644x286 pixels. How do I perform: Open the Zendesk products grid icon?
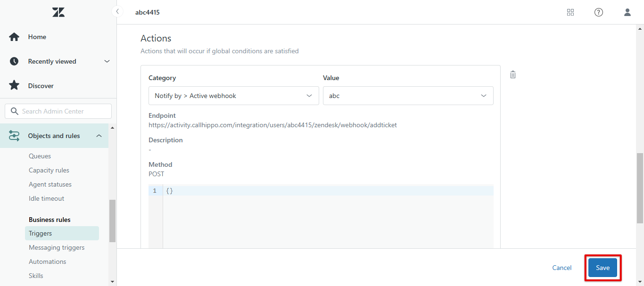(x=570, y=12)
